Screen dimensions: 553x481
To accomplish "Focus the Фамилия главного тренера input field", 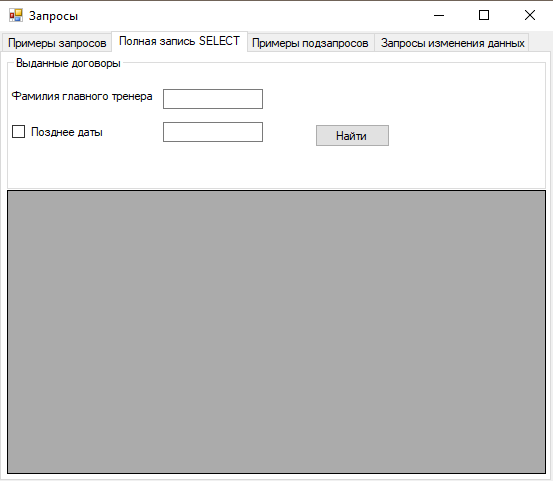I will (x=213, y=99).
